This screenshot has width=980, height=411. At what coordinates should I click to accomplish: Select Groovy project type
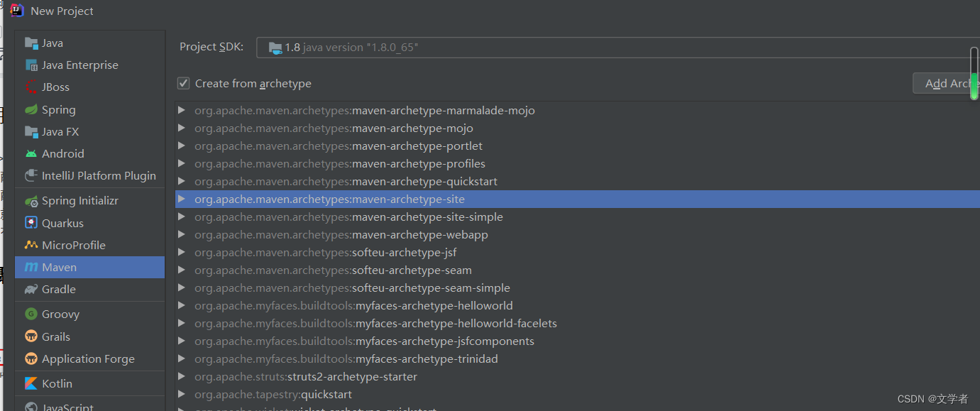(x=90, y=314)
